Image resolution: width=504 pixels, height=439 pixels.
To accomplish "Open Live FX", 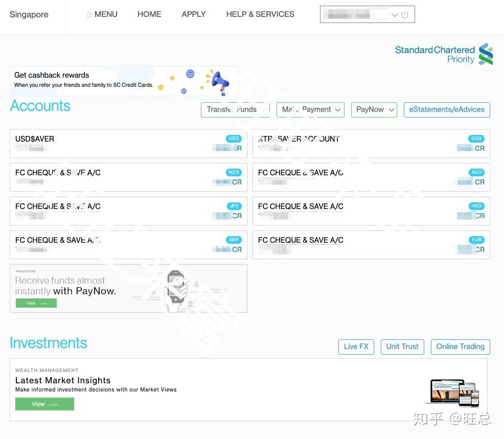I will (356, 347).
